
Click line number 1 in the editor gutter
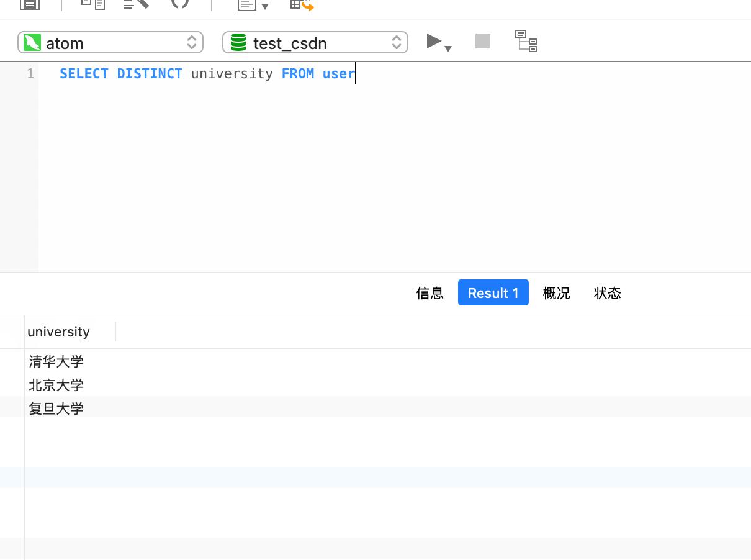click(30, 74)
